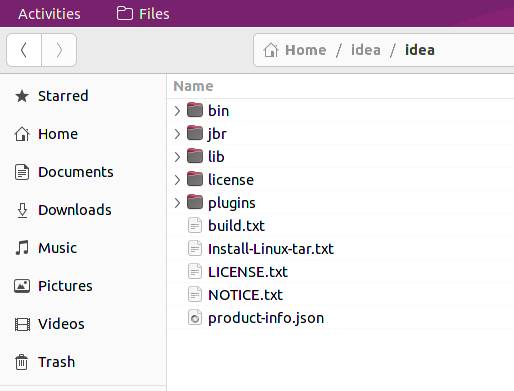Select the license folder name
Screen dimensions: 514x391
pos(231,180)
